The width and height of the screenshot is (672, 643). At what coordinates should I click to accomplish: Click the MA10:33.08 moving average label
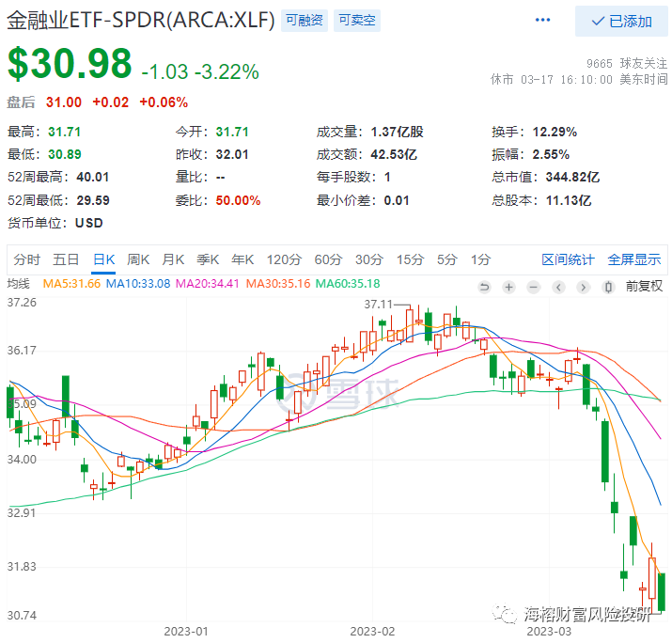pyautogui.click(x=138, y=284)
